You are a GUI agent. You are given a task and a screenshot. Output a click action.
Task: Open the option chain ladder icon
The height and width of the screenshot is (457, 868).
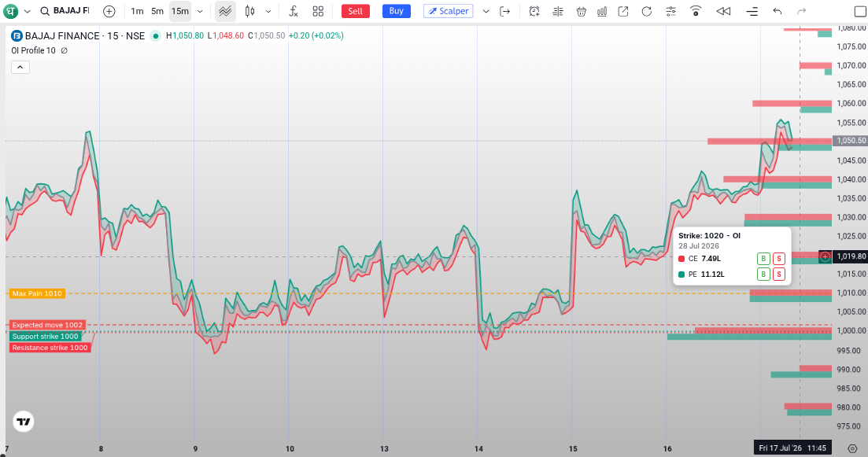point(558,11)
